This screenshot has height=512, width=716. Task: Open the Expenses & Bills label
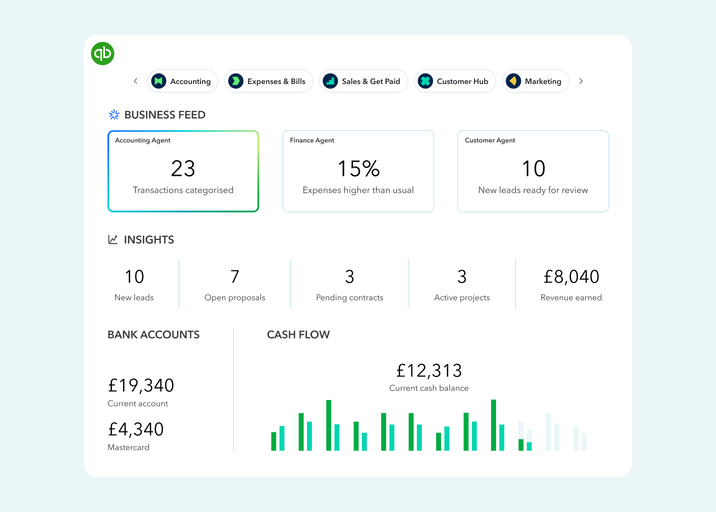coord(276,81)
